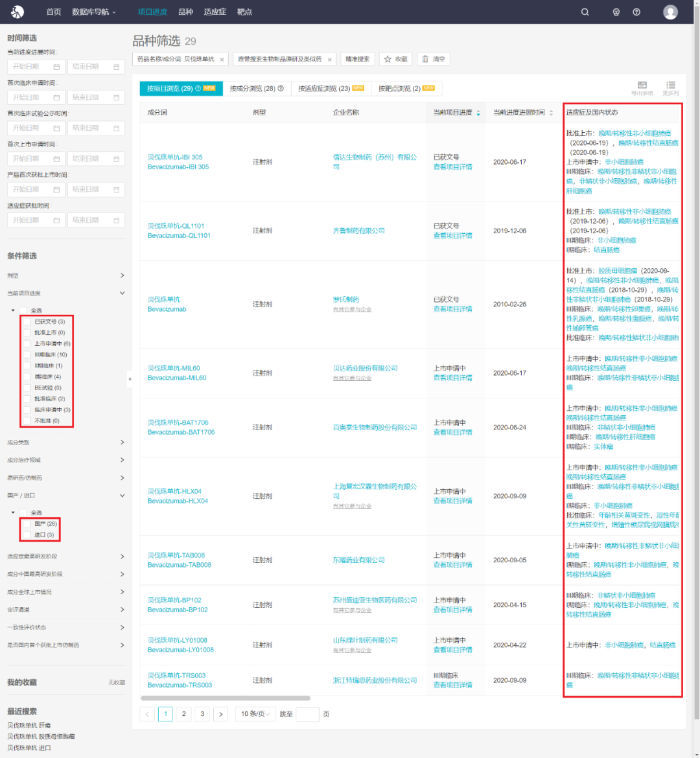The height and width of the screenshot is (758, 700).
Task: Open calendar for 首次临床试验公示时间 end date
Action: 117,128
